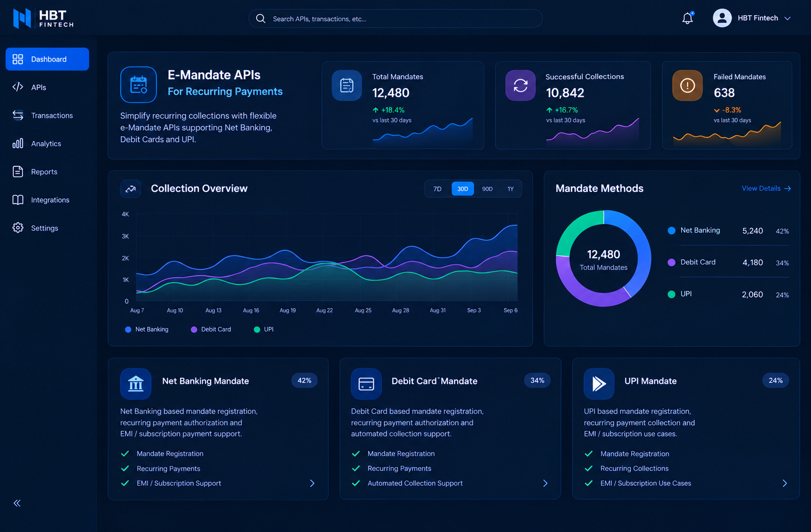Select the 7D time range tab
Image resolution: width=811 pixels, height=532 pixels.
(x=437, y=189)
